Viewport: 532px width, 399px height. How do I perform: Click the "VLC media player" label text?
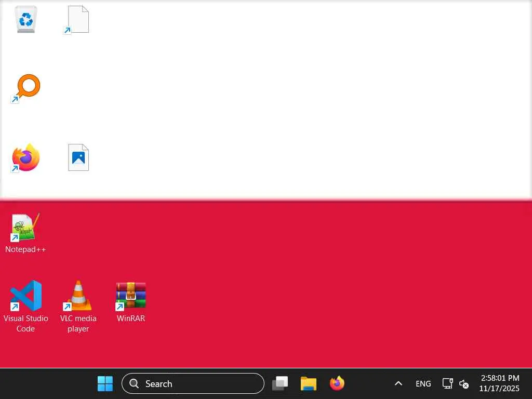coord(78,323)
